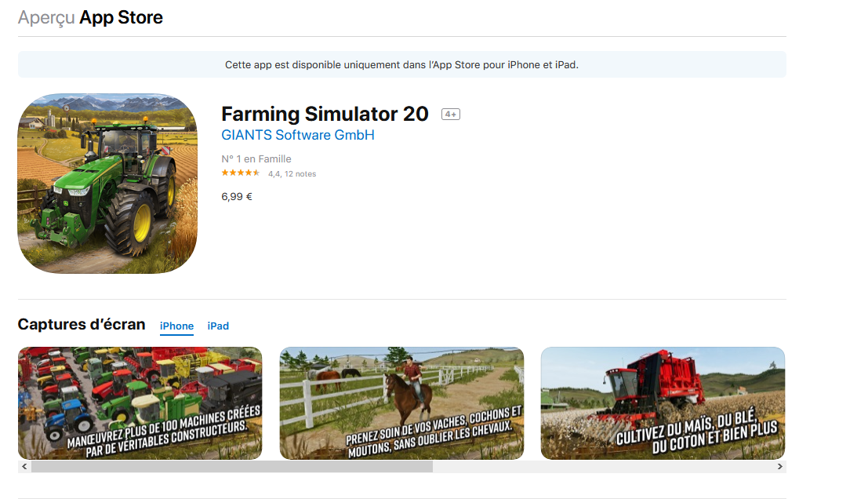
Task: Open the cotton harvester screenshot thumbnail
Action: (663, 403)
